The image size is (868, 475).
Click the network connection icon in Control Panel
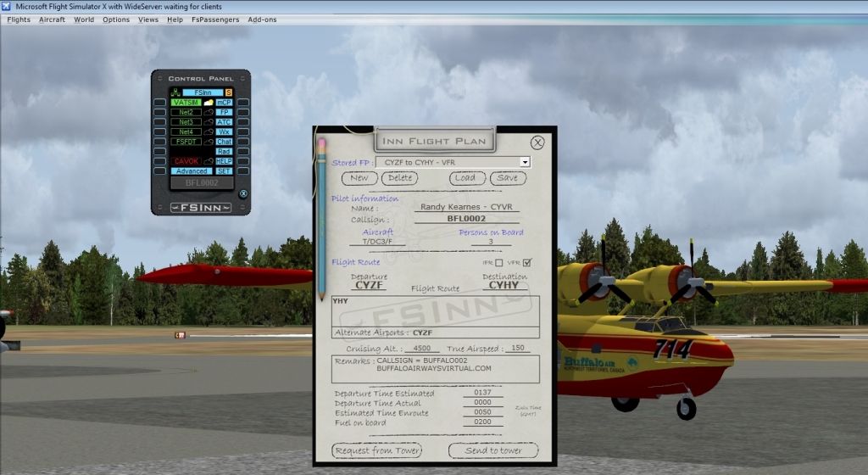175,92
